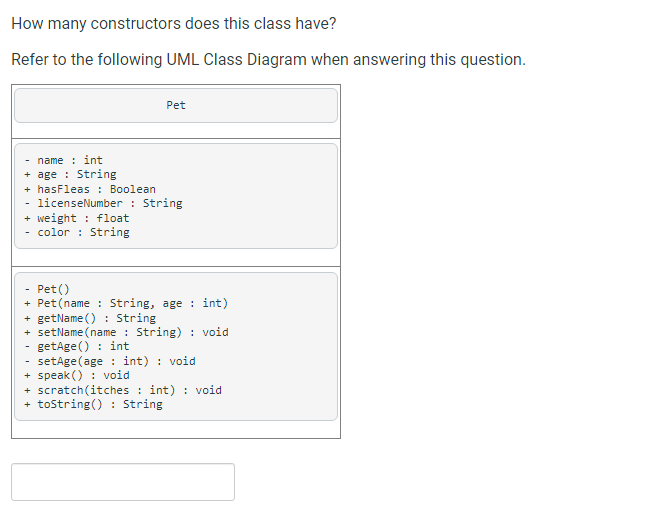The image size is (657, 518).
Task: Select the Pet(name : String, age : int) constructor
Action: tap(126, 303)
